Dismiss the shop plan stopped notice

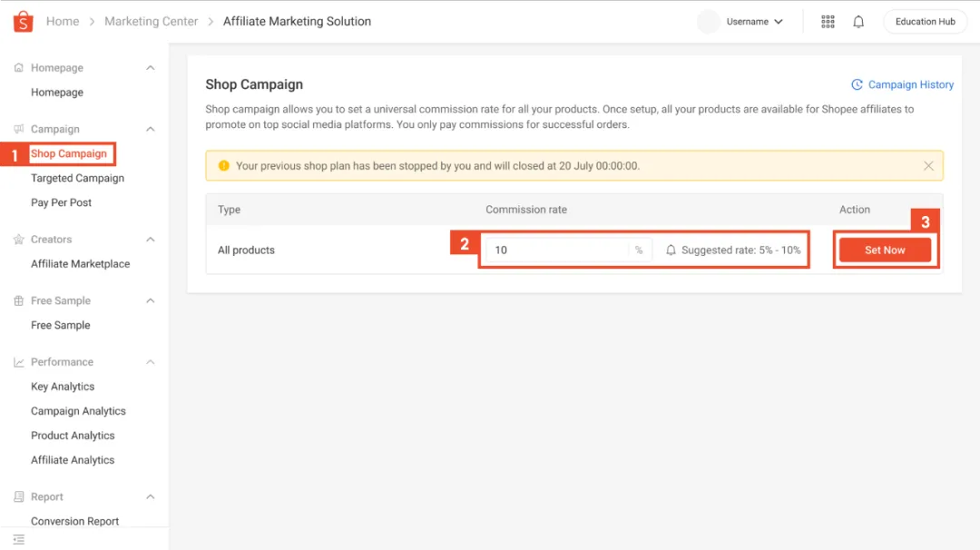[x=928, y=165]
